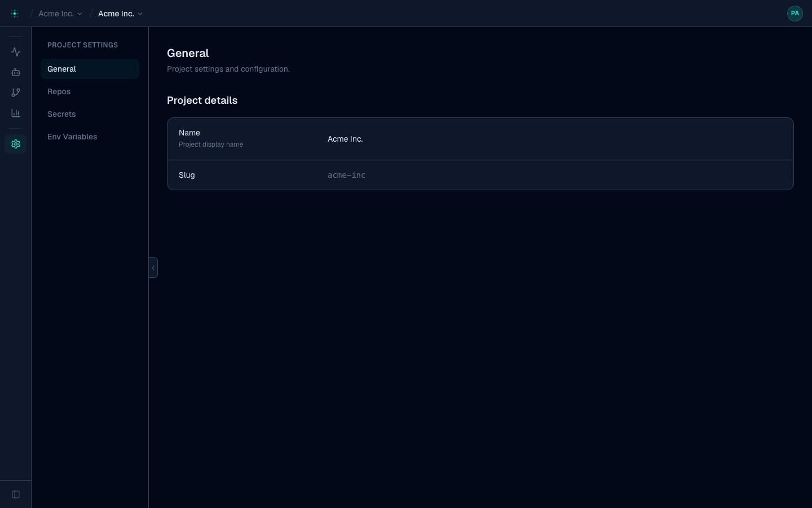
Task: Click the 'Project settings and configuration.' subtitle
Action: 228,69
